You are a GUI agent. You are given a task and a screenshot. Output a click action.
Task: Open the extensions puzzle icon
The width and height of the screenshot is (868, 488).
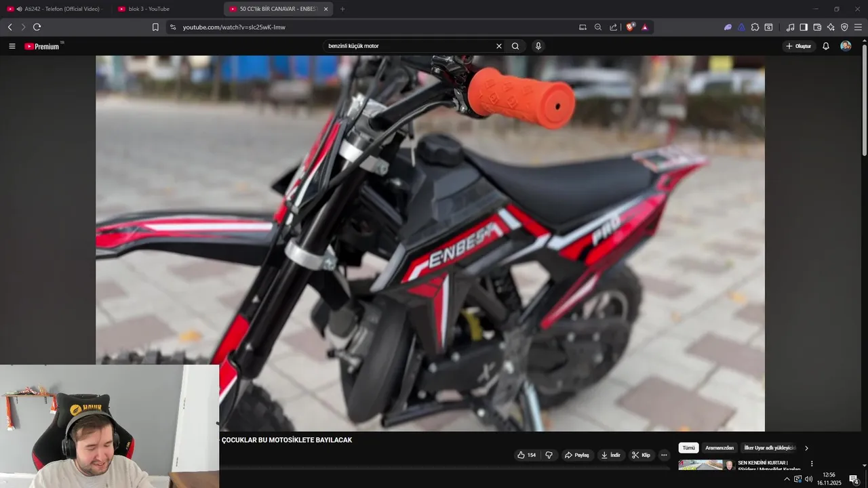[755, 27]
